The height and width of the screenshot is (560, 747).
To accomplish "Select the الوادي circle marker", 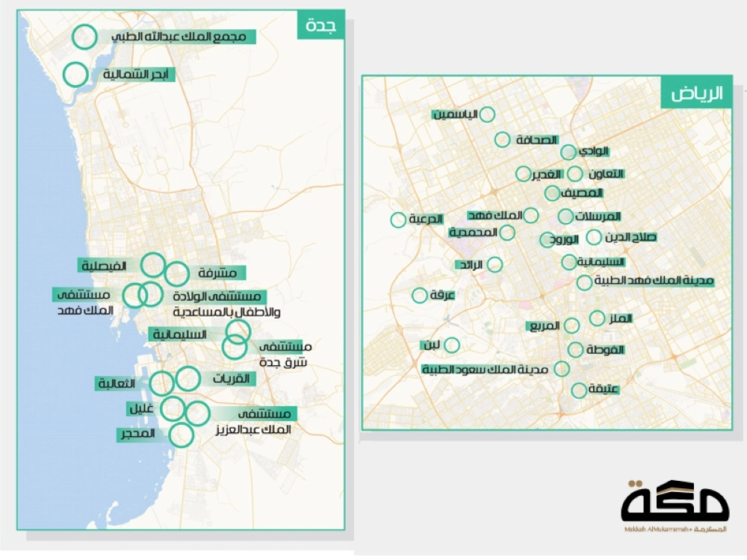I will [568, 152].
